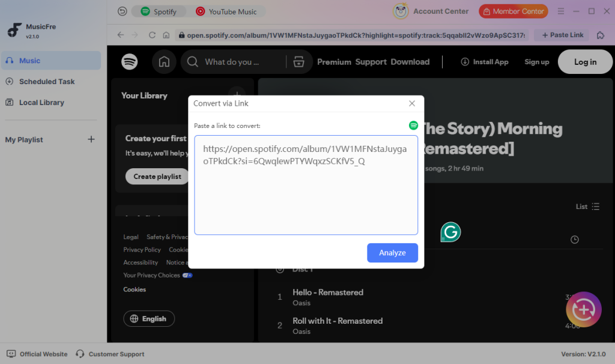
Task: Click the floating add-to-convert plus button
Action: tap(584, 309)
